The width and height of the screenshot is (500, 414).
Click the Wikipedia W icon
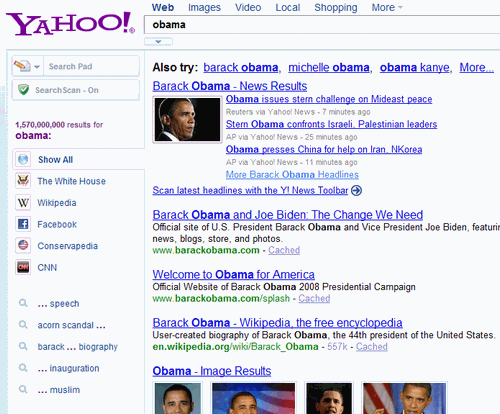coord(23,202)
